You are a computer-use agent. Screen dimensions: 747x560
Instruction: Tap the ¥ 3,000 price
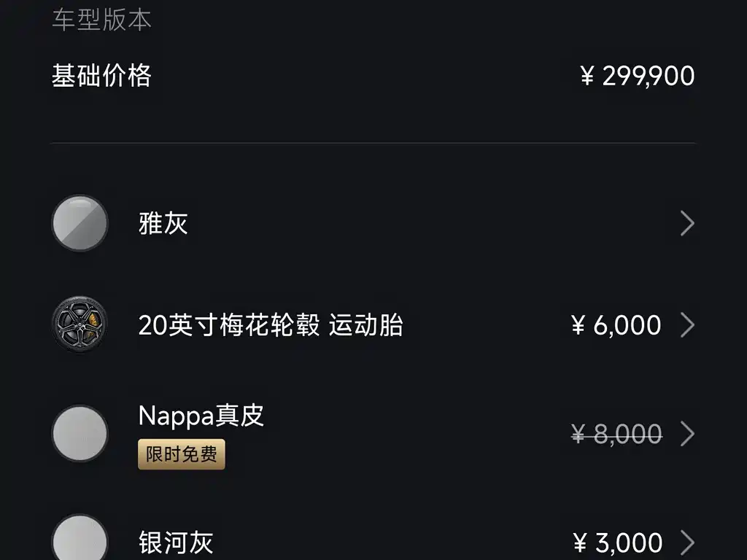(618, 543)
